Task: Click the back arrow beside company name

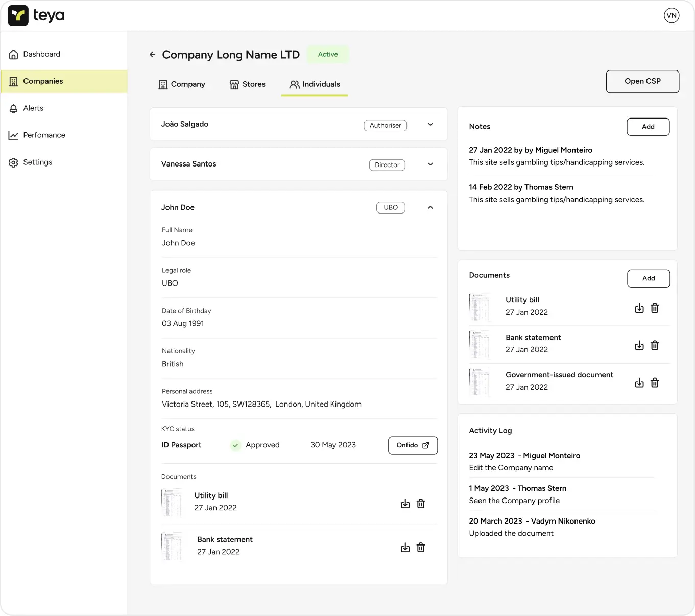Action: tap(152, 55)
